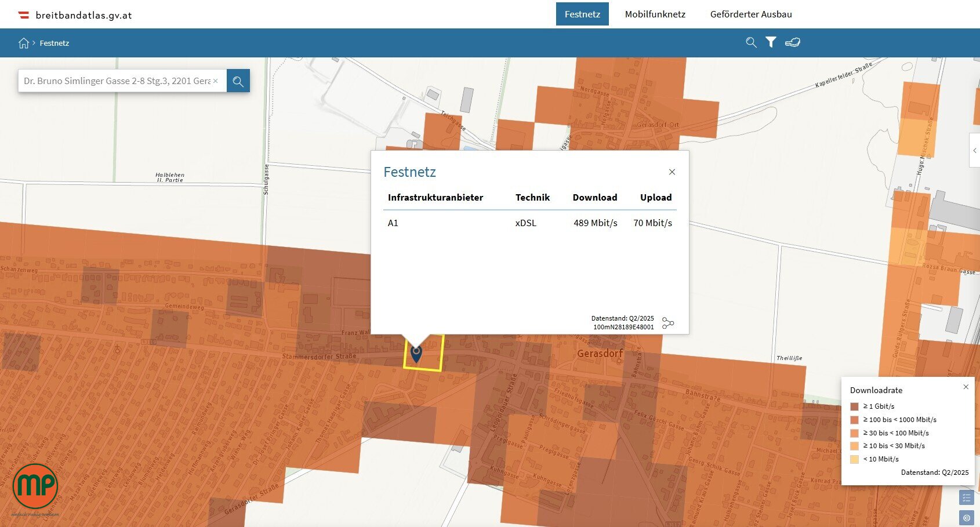Click the blue location pin marker on the map
The image size is (980, 527).
(x=416, y=353)
